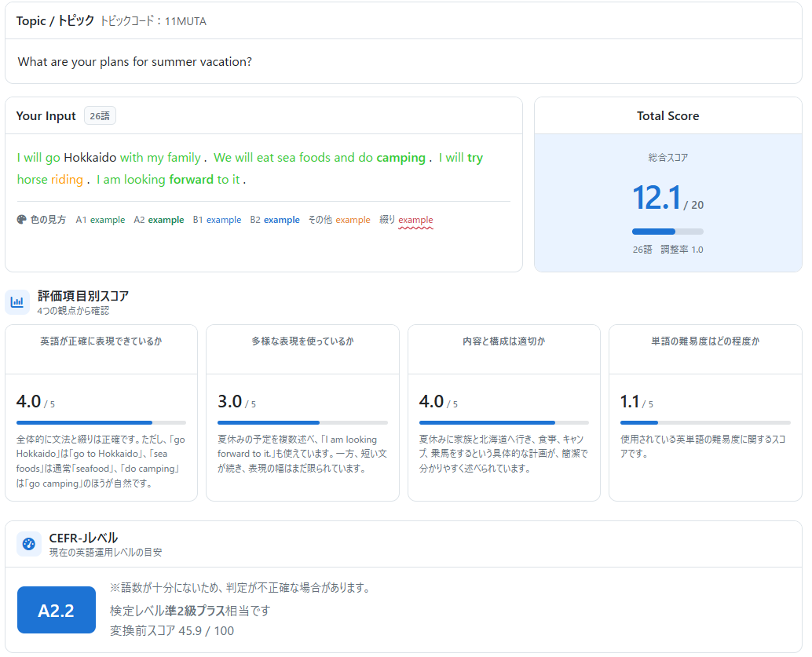Click the total score progress bar
The image size is (812, 657).
pyautogui.click(x=668, y=232)
